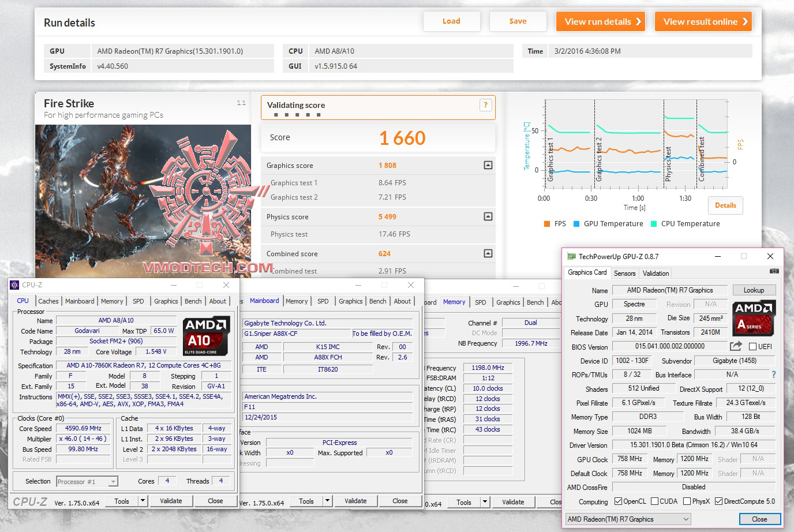Open View run details
This screenshot has height=532, width=794.
pyautogui.click(x=600, y=21)
